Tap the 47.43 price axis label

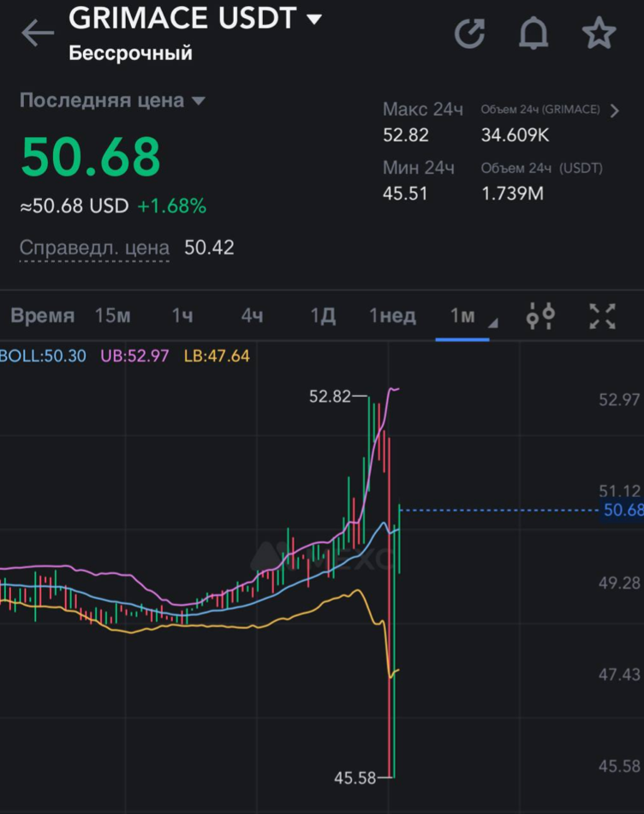(x=620, y=675)
